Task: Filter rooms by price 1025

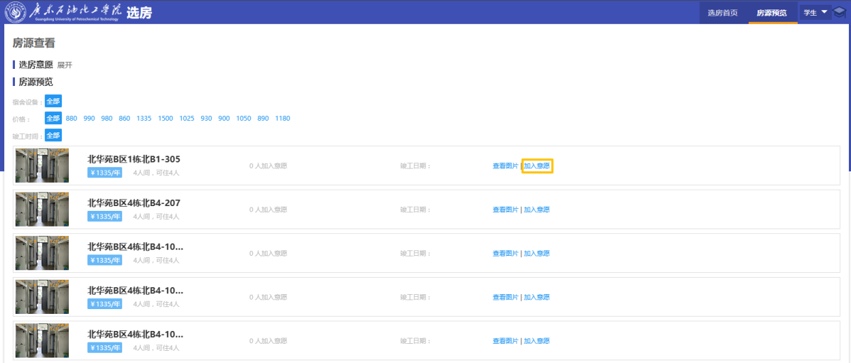Action: point(187,118)
